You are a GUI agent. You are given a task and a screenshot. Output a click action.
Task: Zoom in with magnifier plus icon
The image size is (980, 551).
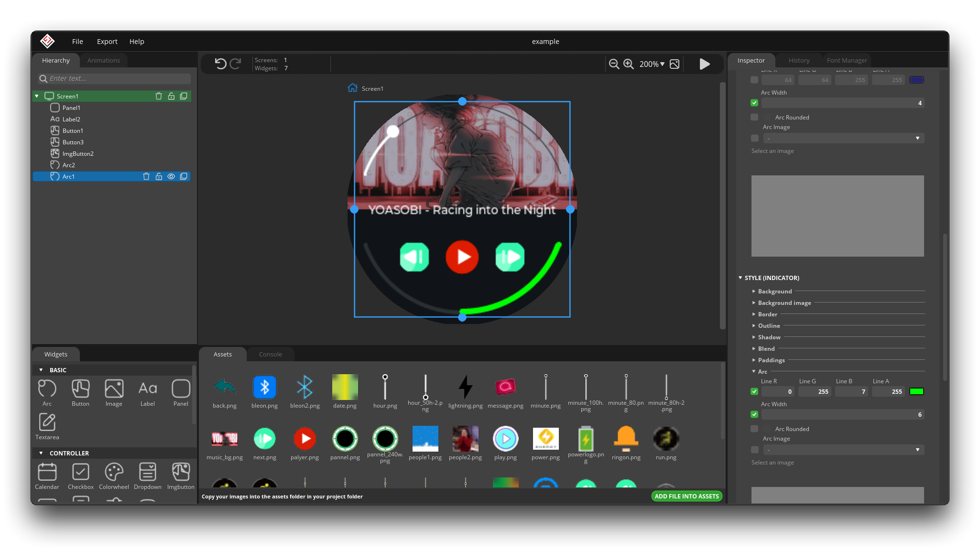tap(629, 64)
